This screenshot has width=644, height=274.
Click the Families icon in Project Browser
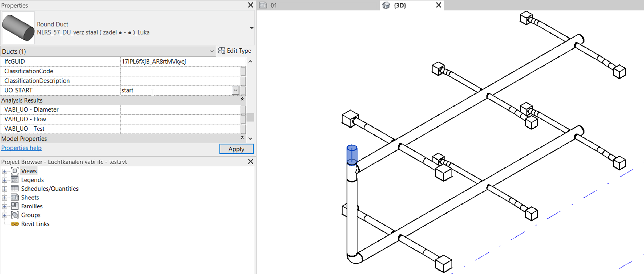click(x=15, y=206)
